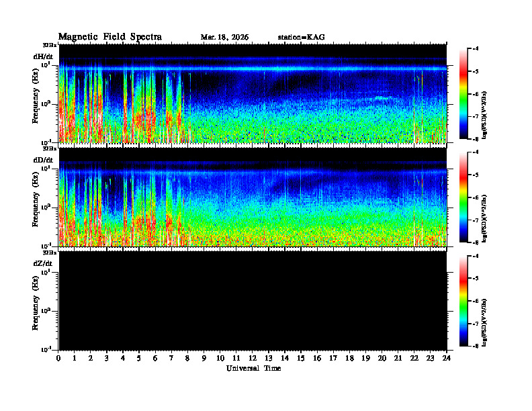Image resolution: width=532 pixels, height=411 pixels.
Task: Click hour tick label '15' on time axis
Action: (301, 359)
